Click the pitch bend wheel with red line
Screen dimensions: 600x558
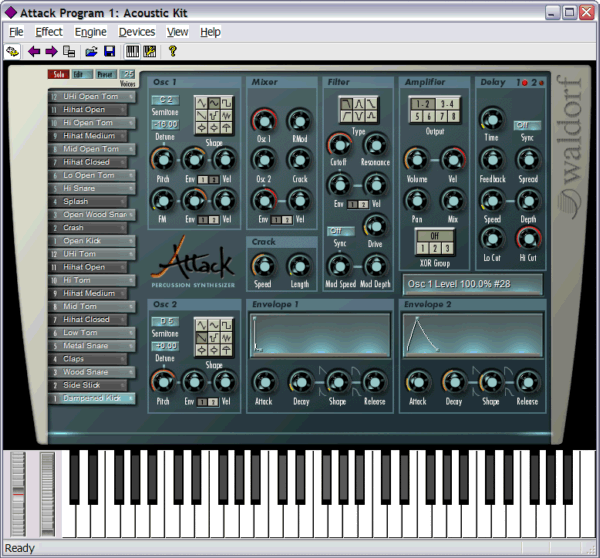tap(18, 494)
